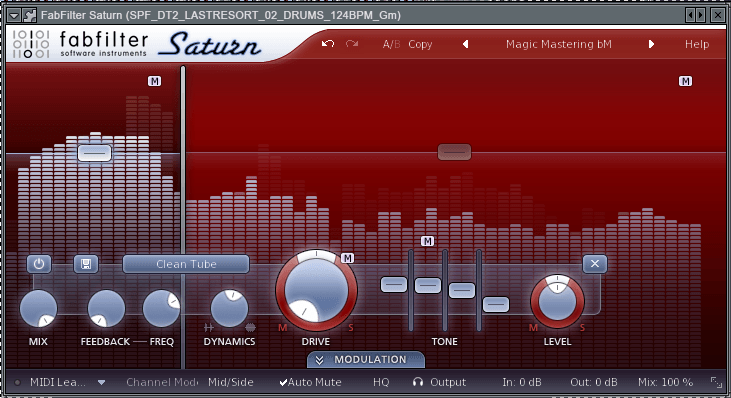This screenshot has width=731, height=398.
Task: Toggle the band power button
Action: [39, 264]
